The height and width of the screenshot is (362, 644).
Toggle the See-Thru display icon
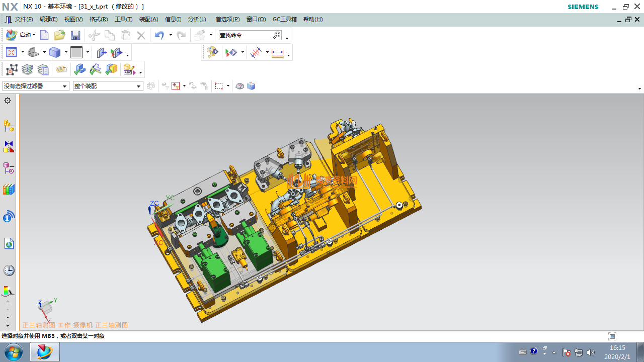click(x=239, y=86)
